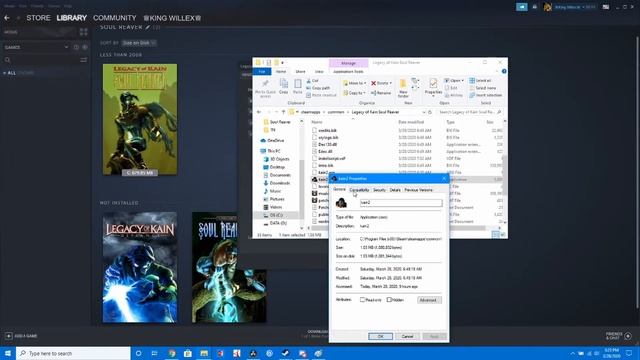The height and width of the screenshot is (360, 640).
Task: Click the Steam library grid view icon
Action: (x=84, y=32)
